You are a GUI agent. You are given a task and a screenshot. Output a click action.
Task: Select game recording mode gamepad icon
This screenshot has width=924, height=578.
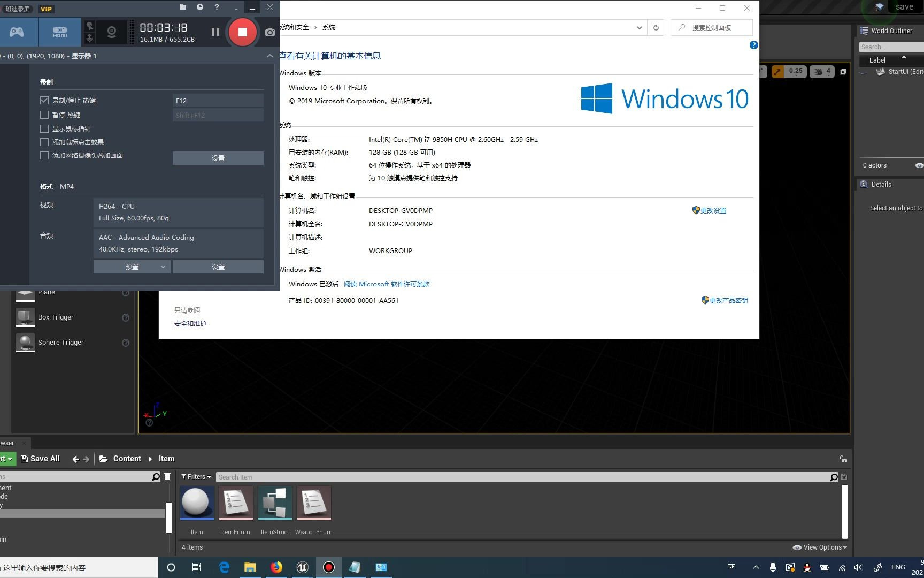[x=17, y=32]
